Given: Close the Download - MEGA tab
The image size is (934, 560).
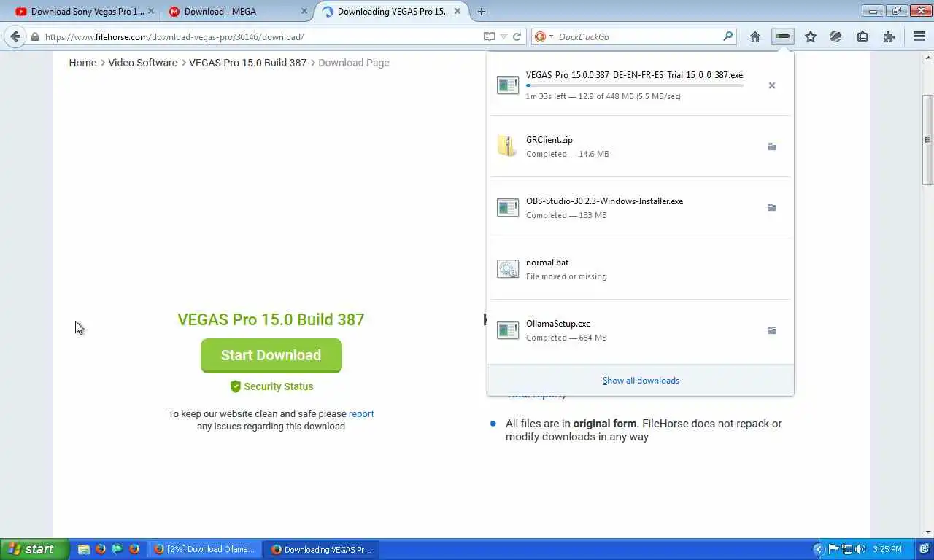Looking at the screenshot, I should pyautogui.click(x=304, y=12).
